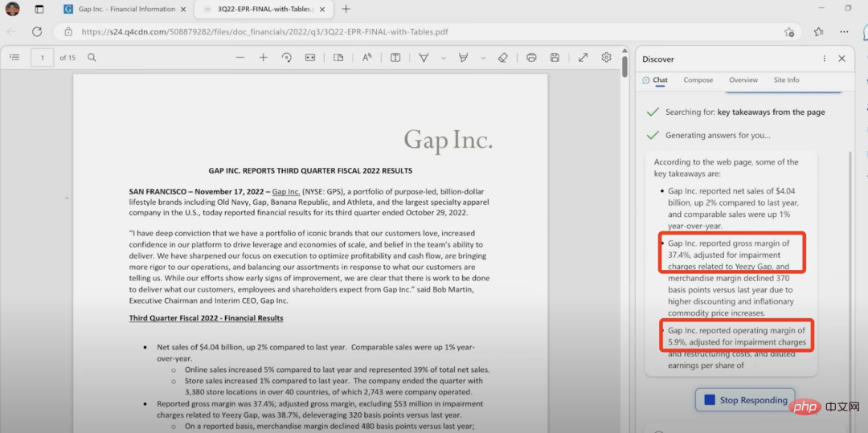Click the Gap Inc. logo in document
The image size is (868, 433).
coord(448,141)
